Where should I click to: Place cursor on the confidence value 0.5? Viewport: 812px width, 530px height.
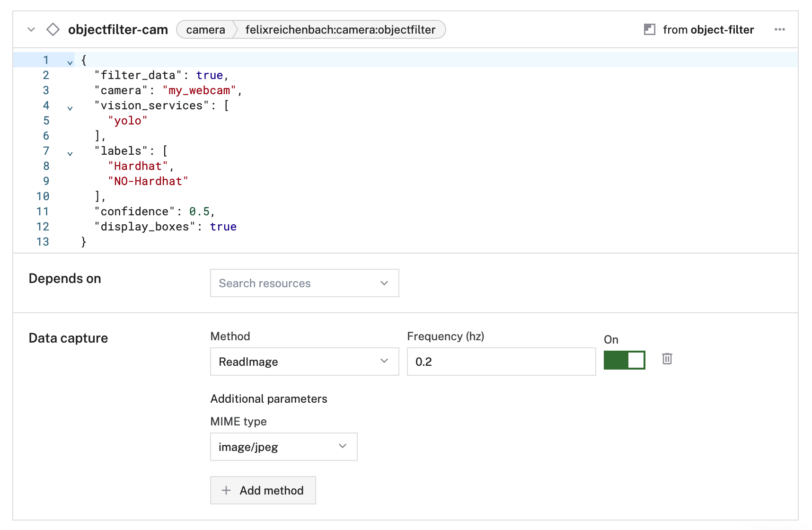click(199, 212)
